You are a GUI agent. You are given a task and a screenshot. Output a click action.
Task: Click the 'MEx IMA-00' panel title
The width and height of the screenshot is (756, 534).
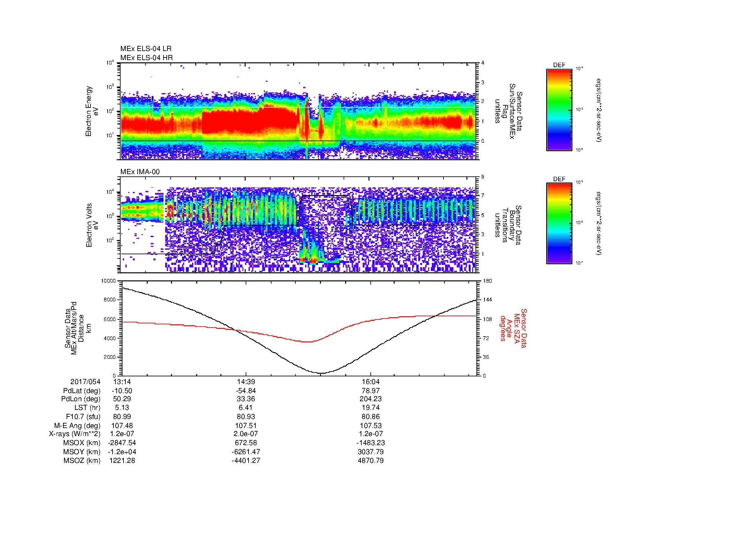[x=140, y=172]
